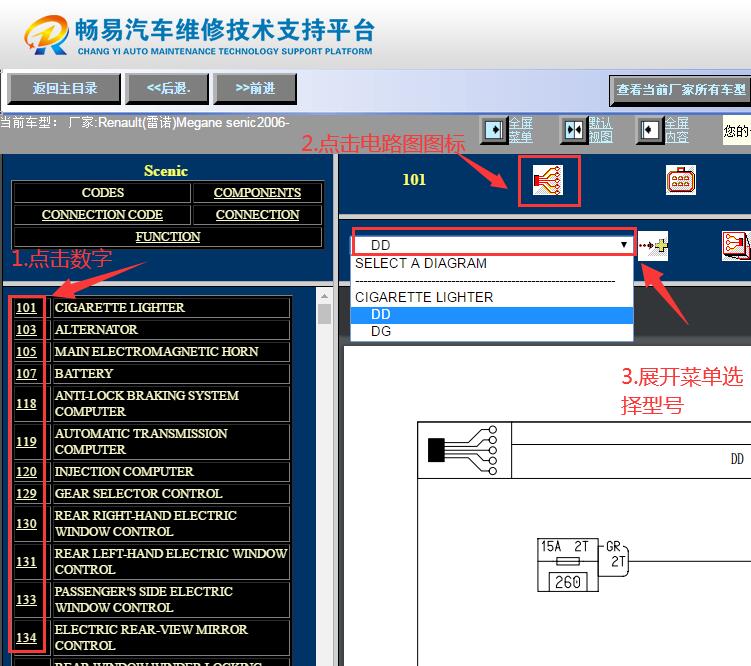Click the >>前进 forward button
Viewport: 751px width, 666px height.
click(255, 89)
